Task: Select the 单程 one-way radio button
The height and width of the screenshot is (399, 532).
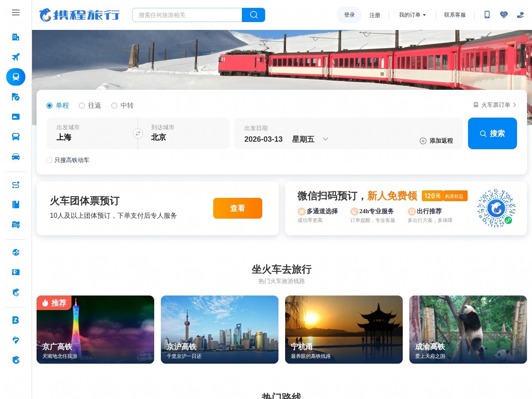Action: pos(49,106)
